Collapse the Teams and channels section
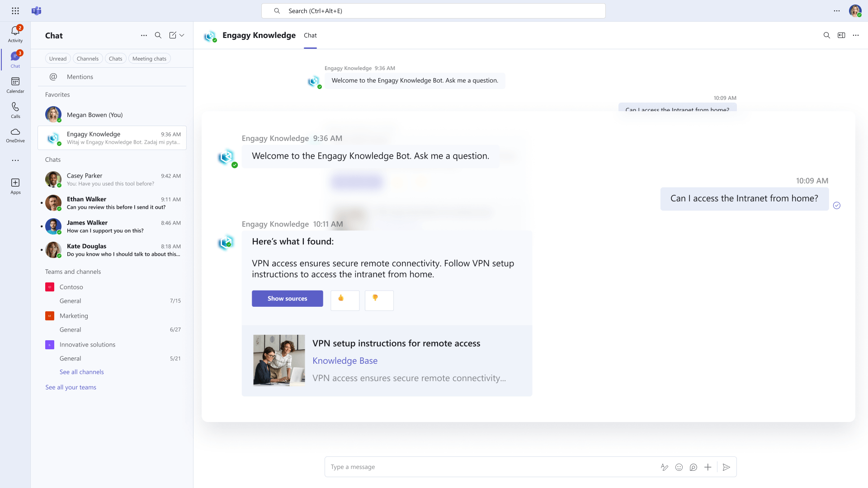868x488 pixels. (73, 272)
